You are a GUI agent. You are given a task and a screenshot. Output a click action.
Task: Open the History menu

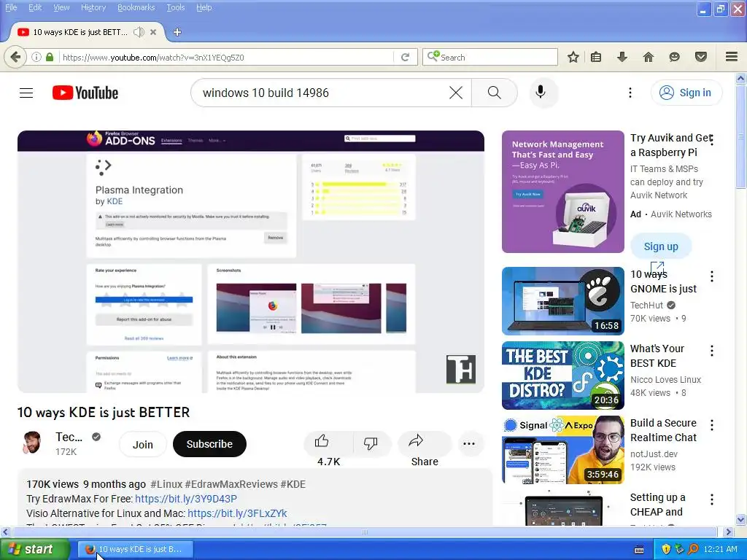[93, 7]
